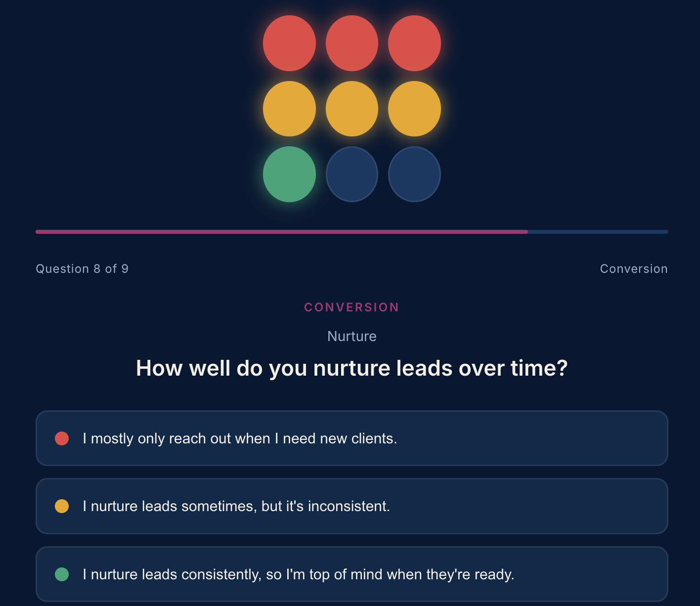Click the 'Question 8 of 9' label
Viewport: 700px width, 606px height.
click(82, 269)
